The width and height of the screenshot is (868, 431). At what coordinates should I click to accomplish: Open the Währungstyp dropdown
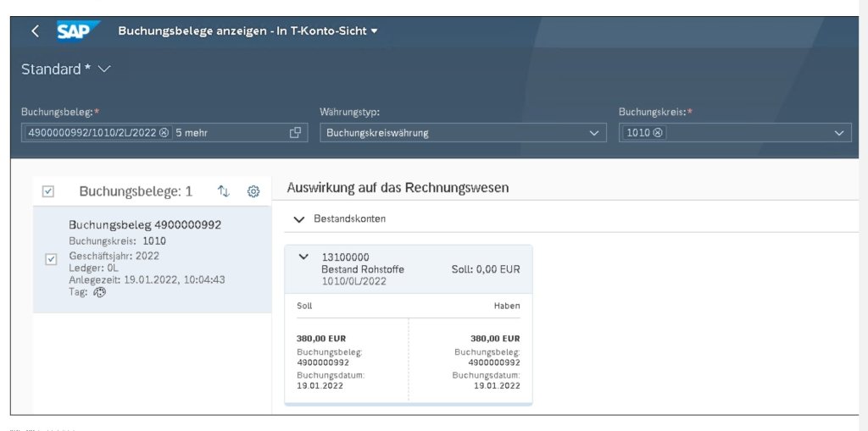click(593, 133)
